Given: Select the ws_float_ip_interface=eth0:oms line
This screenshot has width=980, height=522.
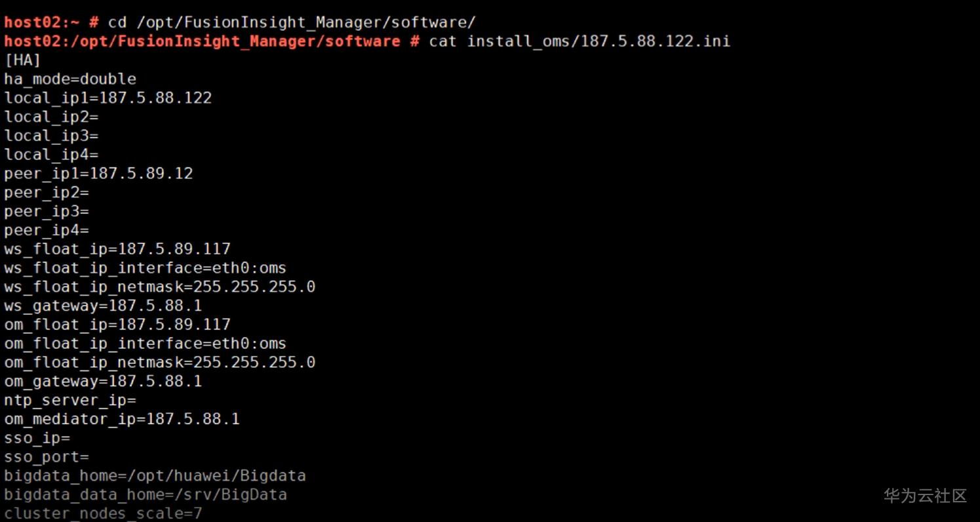Looking at the screenshot, I should (x=146, y=268).
